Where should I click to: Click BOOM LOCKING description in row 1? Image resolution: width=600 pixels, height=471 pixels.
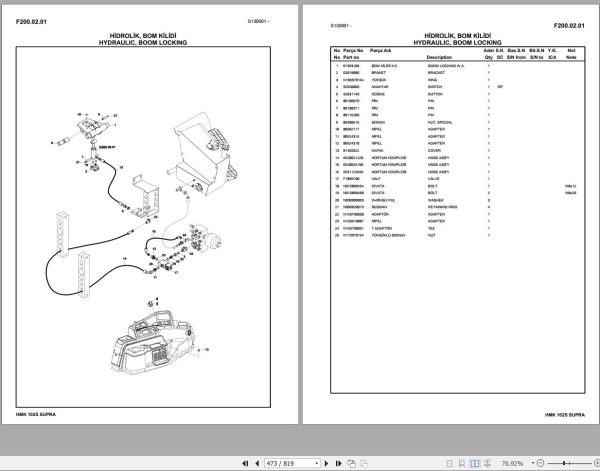point(445,66)
